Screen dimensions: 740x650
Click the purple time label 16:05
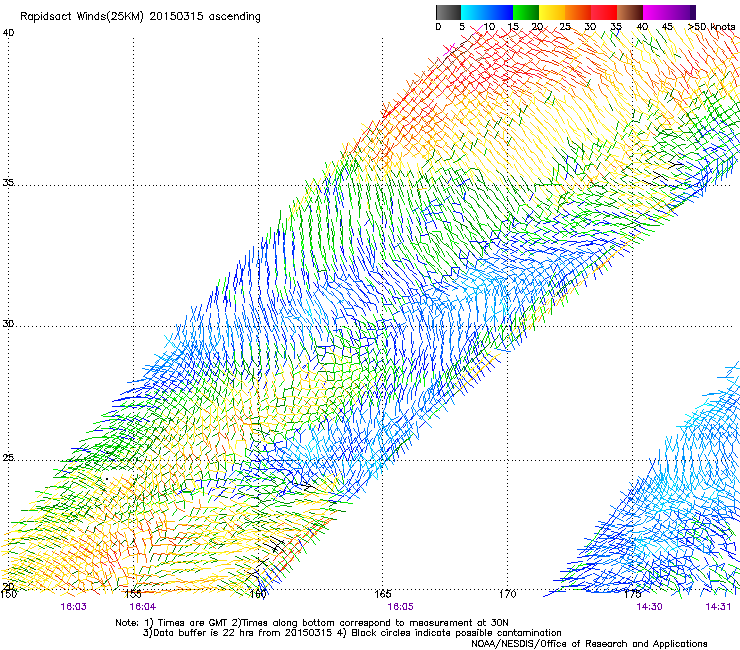click(x=400, y=607)
